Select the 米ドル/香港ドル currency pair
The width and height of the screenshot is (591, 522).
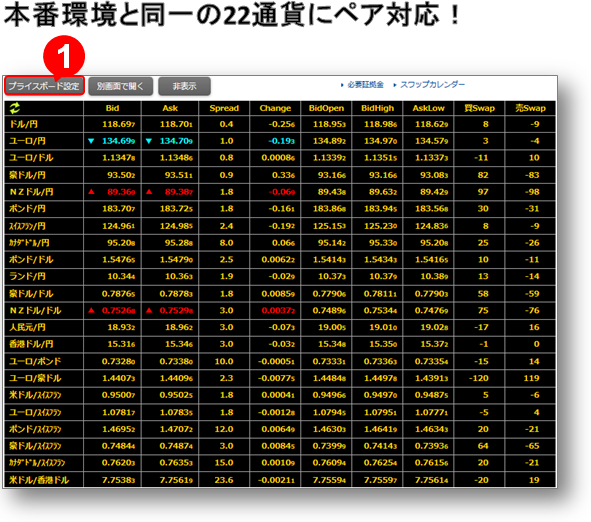tap(39, 480)
